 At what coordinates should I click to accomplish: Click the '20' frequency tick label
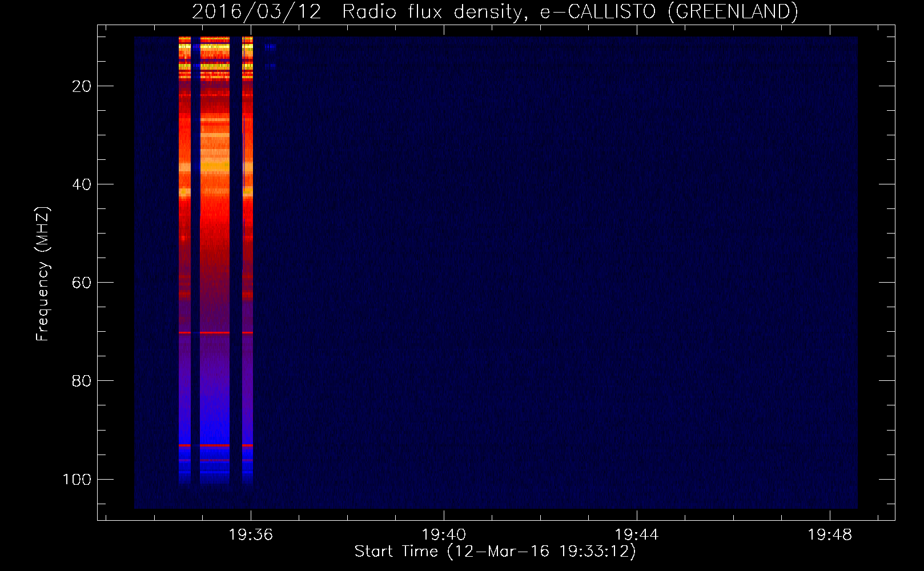pyautogui.click(x=82, y=86)
